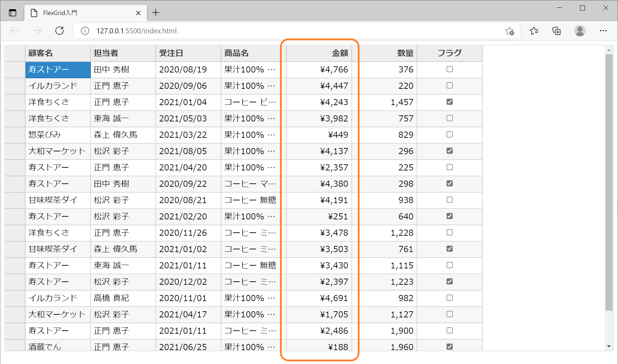Open the Favorites list
This screenshot has width=618, height=364.
tap(534, 31)
